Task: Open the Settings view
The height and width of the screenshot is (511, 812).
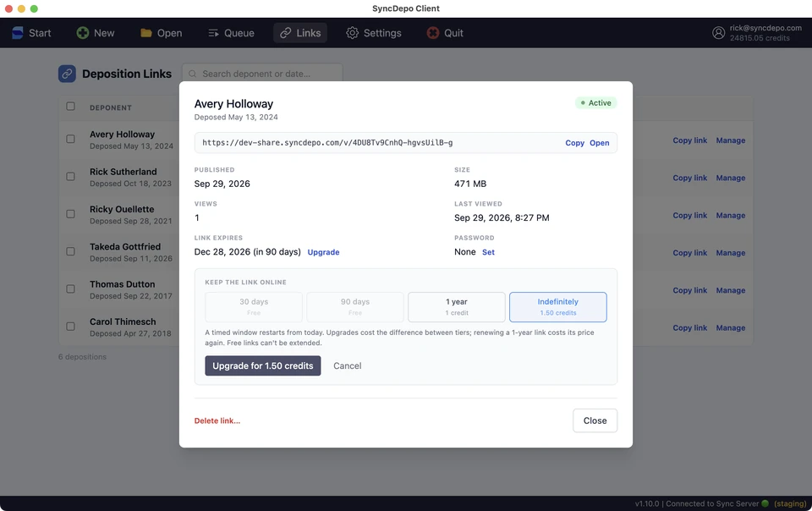Action: pos(374,33)
